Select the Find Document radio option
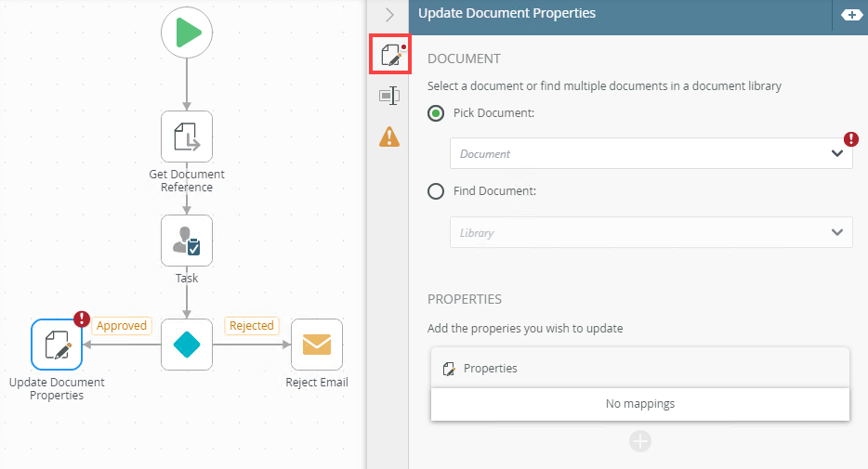 (x=436, y=191)
